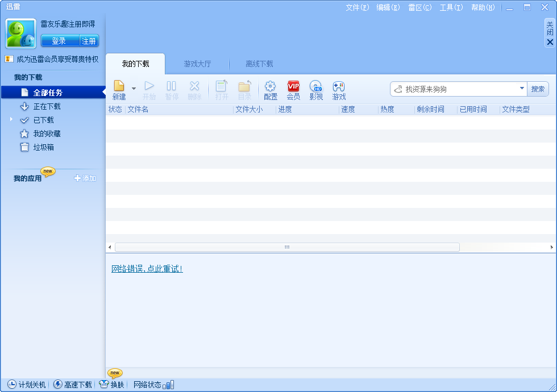Image resolution: width=557 pixels, height=392 pixels.
Task: Click the 高速下载 lightning icon
Action: point(58,385)
